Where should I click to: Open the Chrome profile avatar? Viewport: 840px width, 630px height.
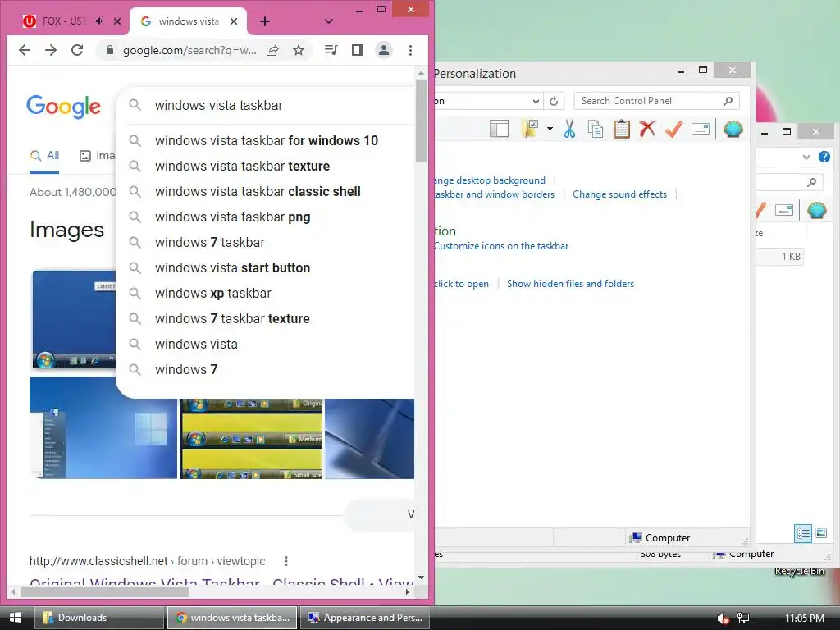coord(384,50)
